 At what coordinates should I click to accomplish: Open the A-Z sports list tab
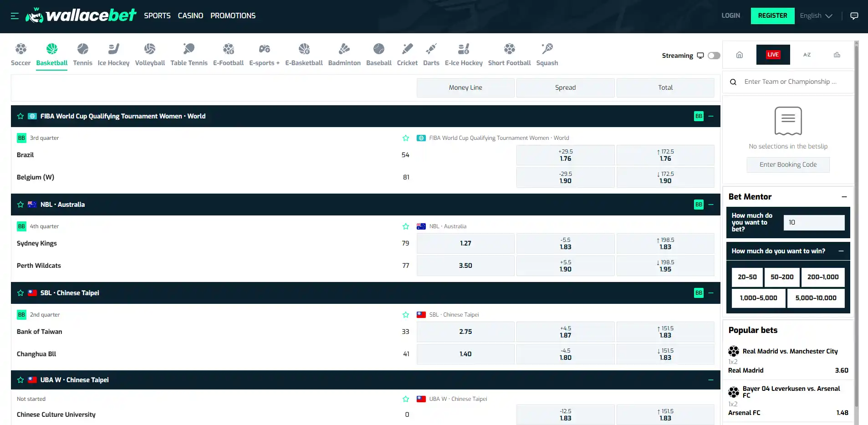(807, 55)
